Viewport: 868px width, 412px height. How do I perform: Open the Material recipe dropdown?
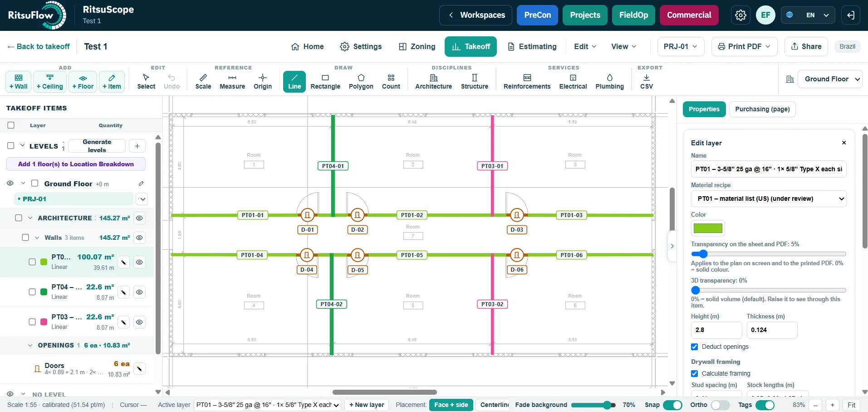[769, 199]
